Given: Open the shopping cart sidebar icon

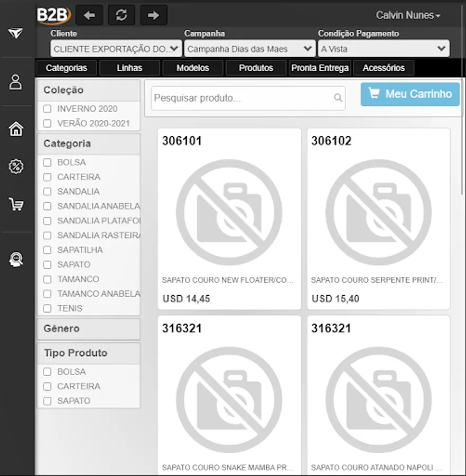Looking at the screenshot, I should 16,204.
